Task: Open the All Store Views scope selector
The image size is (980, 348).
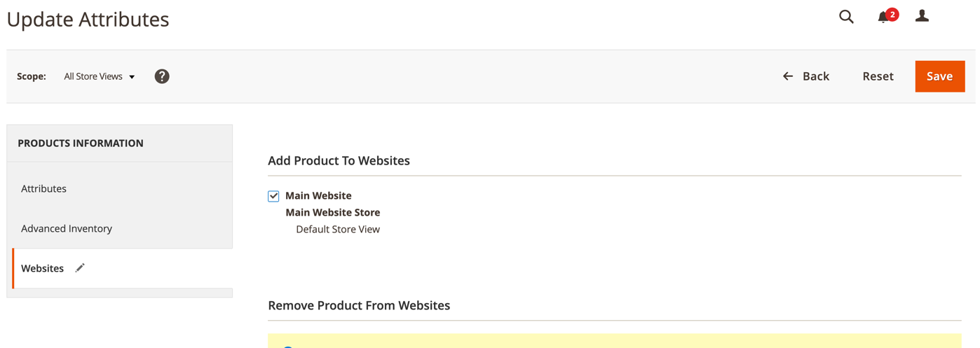Action: click(99, 76)
